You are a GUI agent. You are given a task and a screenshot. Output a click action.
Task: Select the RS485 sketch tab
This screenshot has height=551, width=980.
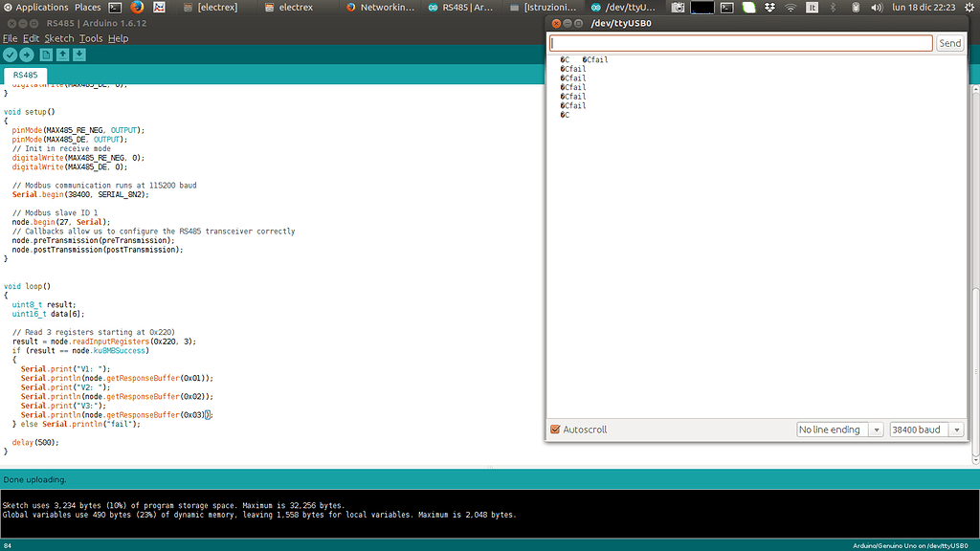(x=26, y=75)
